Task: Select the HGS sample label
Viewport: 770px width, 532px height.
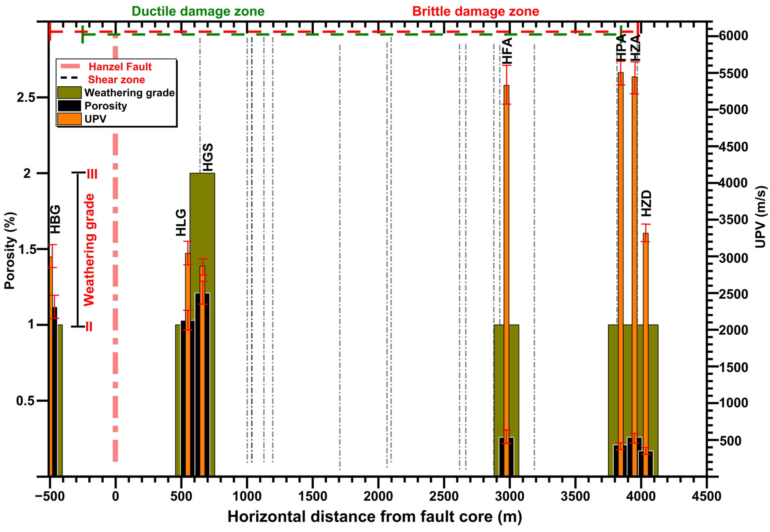Action: [x=208, y=157]
